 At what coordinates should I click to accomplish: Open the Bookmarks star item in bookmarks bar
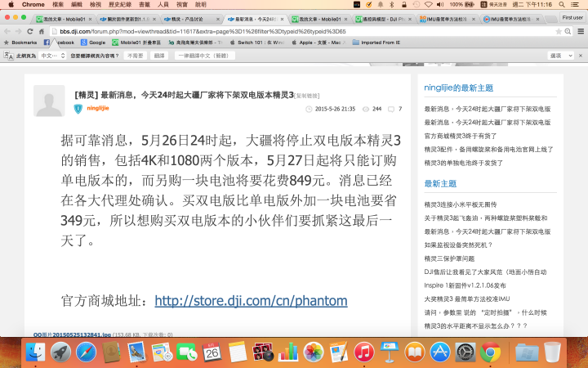tap(20, 43)
